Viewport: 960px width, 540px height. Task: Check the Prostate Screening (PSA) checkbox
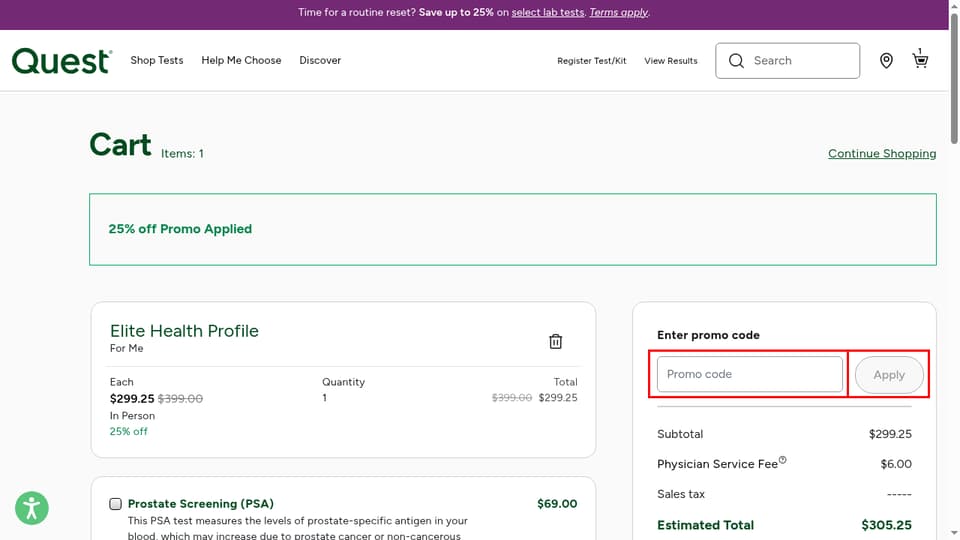click(115, 504)
